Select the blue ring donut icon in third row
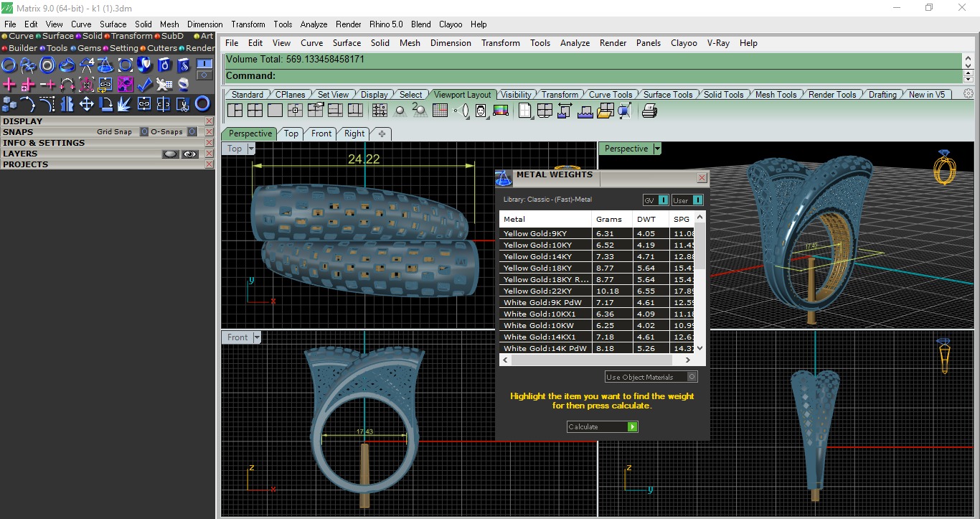 (202, 104)
